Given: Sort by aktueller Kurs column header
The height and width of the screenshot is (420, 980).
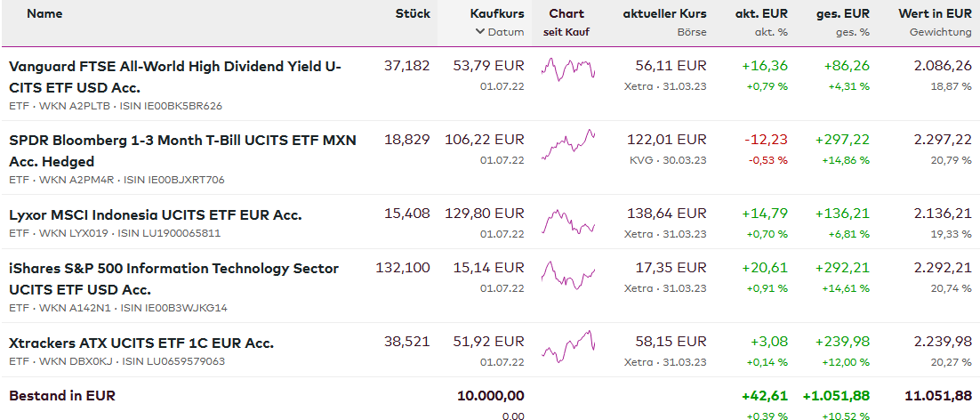Looking at the screenshot, I should coord(664,13).
